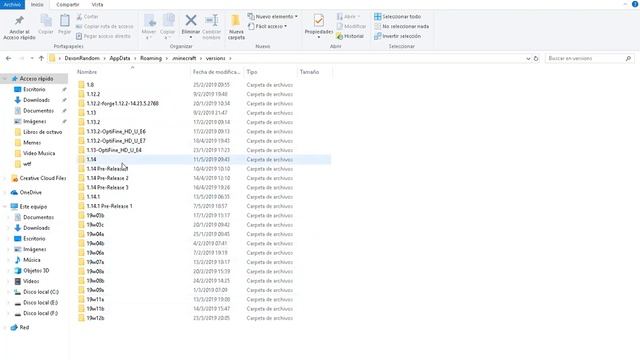Click Invertir selección
640x360 pixels.
(x=398, y=36)
